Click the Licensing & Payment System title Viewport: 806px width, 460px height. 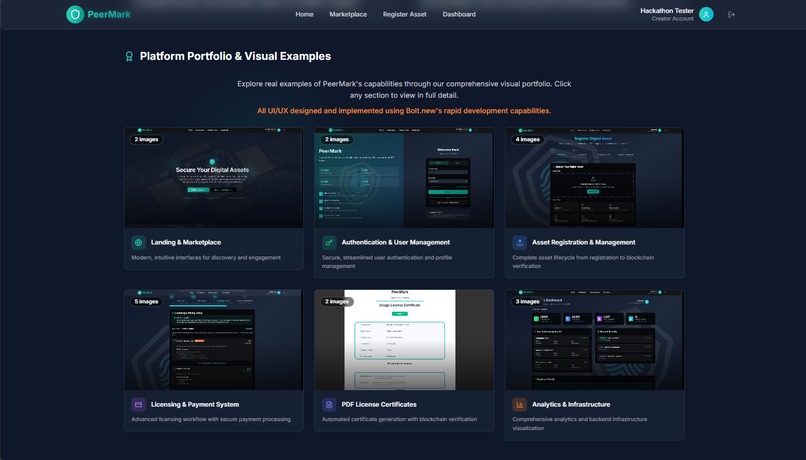(195, 404)
